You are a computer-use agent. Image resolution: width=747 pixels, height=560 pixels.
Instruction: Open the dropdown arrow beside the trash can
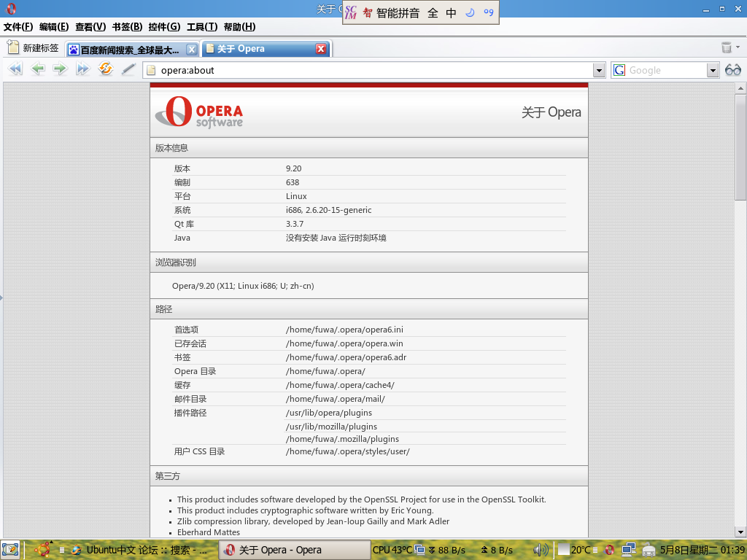coord(738,47)
